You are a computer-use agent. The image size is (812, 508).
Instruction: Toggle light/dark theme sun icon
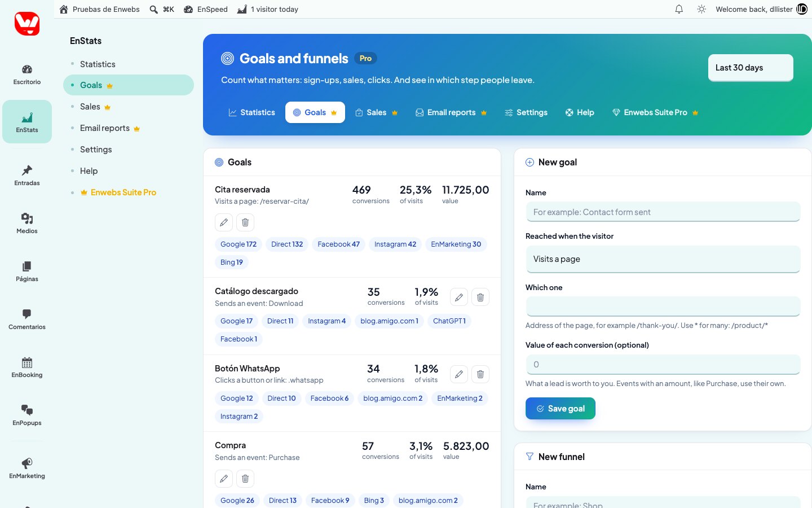pos(701,9)
